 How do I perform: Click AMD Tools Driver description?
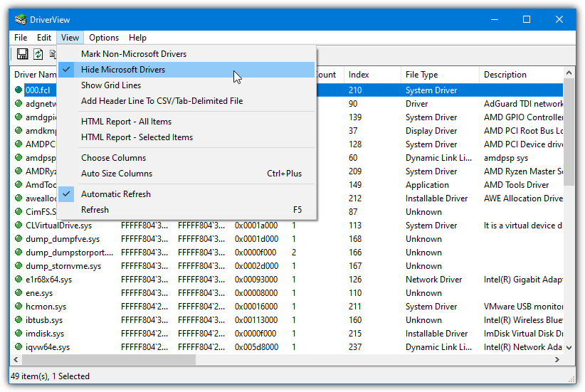tap(517, 185)
